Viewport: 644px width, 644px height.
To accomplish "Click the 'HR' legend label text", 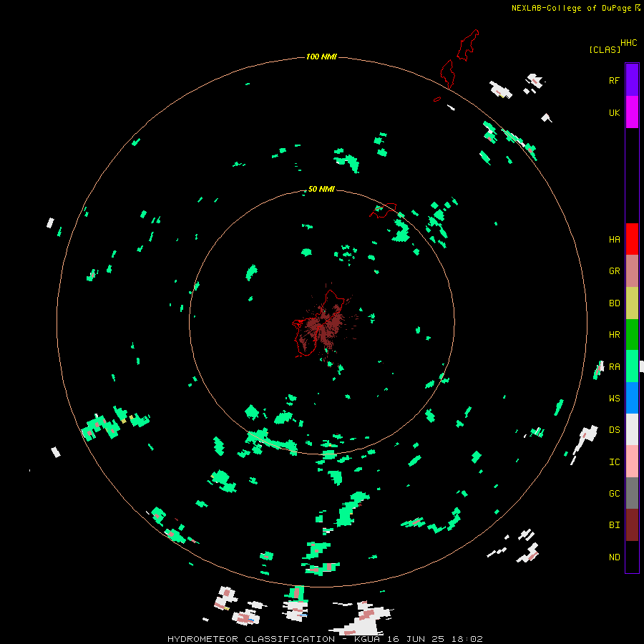I will click(614, 335).
